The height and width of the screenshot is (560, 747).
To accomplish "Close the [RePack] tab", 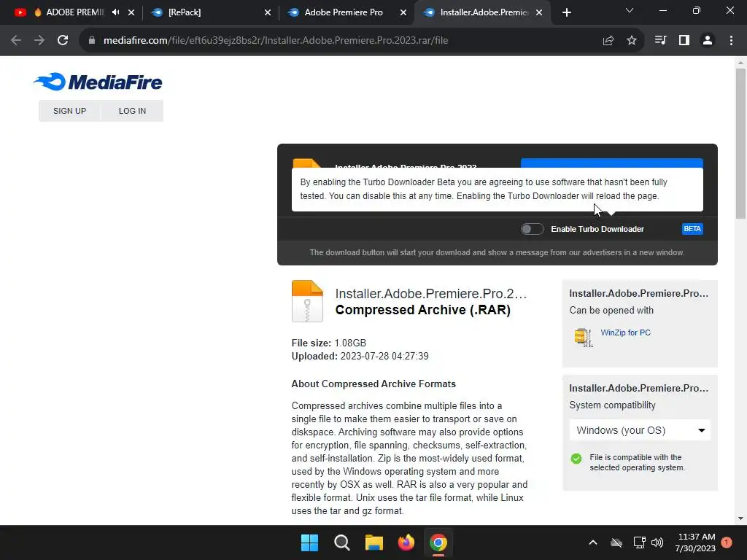I will point(268,12).
